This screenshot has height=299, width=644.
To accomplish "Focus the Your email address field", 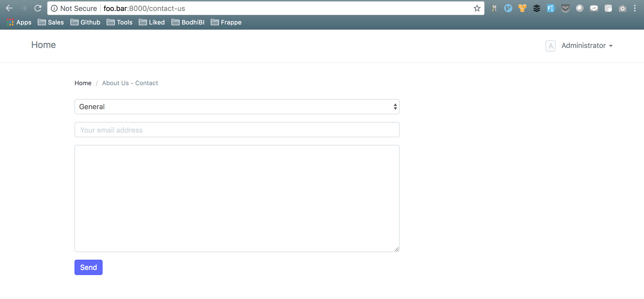I will [237, 130].
